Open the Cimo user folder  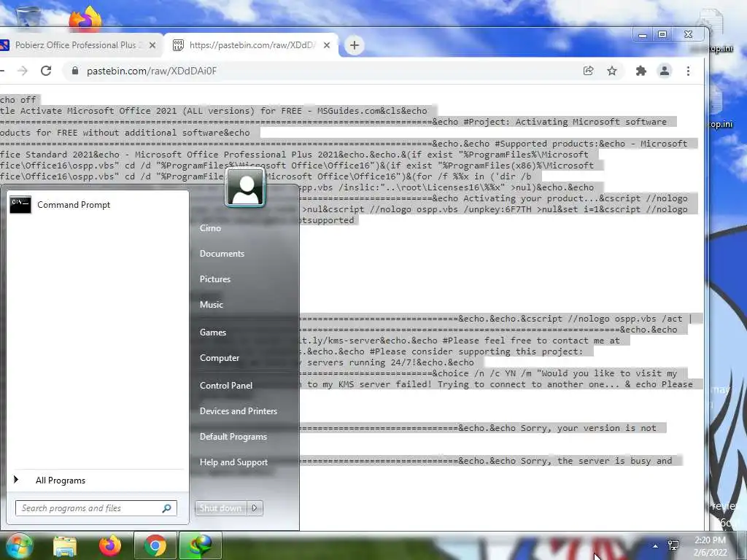[x=210, y=228]
